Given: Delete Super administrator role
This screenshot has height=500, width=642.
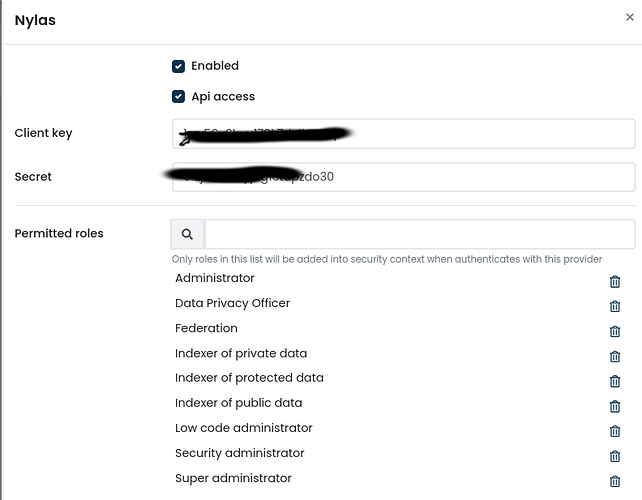Looking at the screenshot, I should 615,481.
